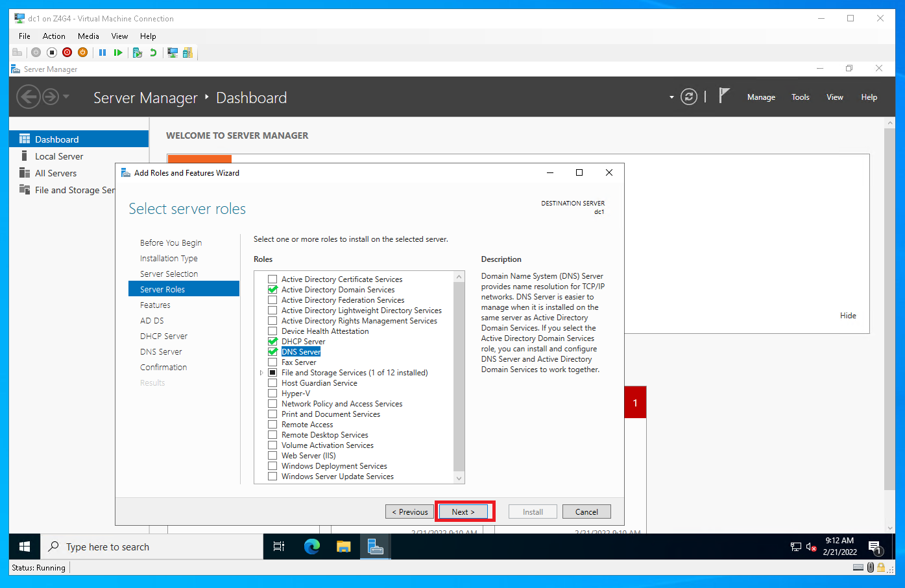Create a checkpoint using the toolbar icon
The height and width of the screenshot is (588, 905).
click(138, 53)
